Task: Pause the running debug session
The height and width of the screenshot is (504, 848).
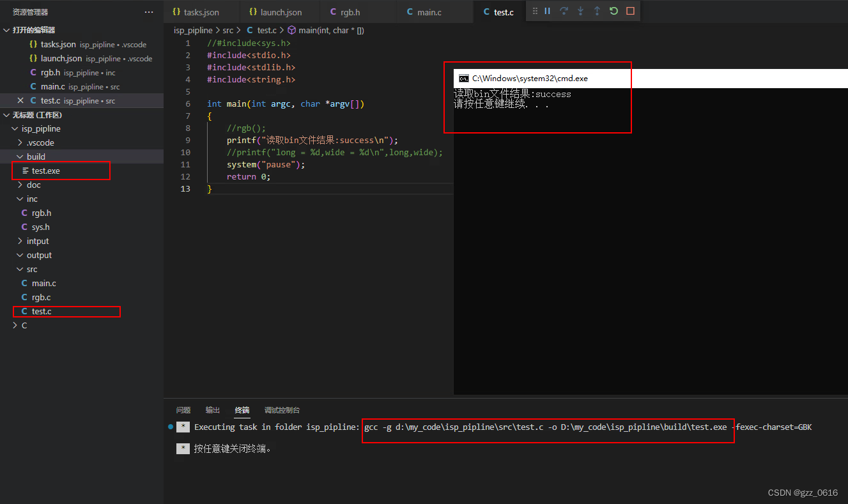Action: click(548, 11)
